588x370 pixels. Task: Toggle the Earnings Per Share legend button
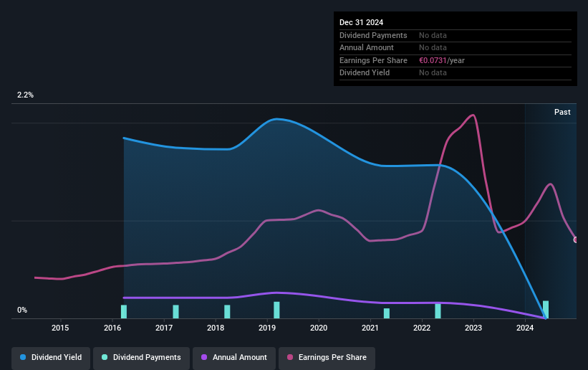click(327, 357)
